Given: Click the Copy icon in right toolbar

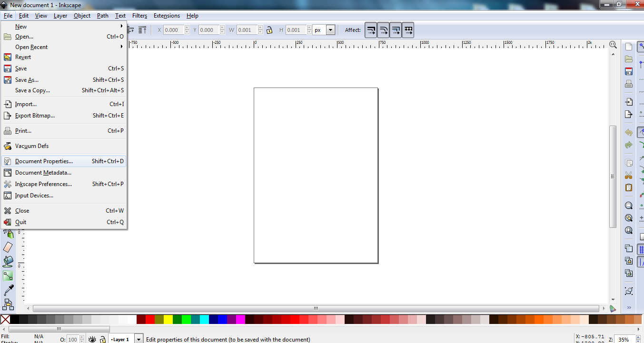Looking at the screenshot, I should tap(629, 163).
